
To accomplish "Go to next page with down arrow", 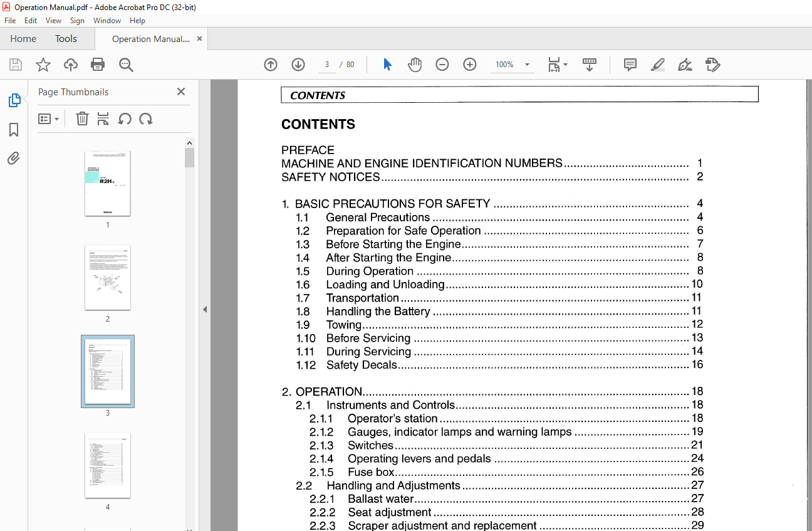I will pos(298,65).
